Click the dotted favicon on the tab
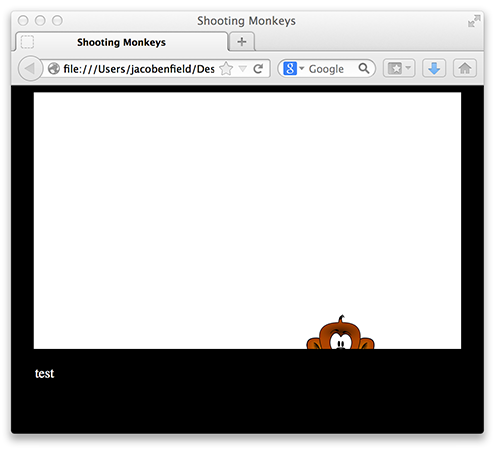Image resolution: width=500 pixels, height=449 pixels. click(27, 42)
